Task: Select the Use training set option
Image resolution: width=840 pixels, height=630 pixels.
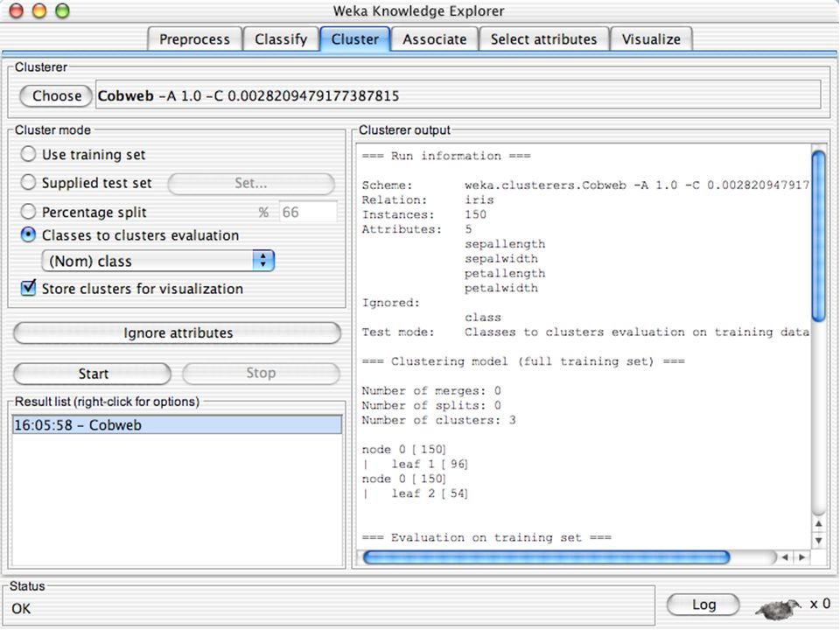Action: click(x=28, y=154)
